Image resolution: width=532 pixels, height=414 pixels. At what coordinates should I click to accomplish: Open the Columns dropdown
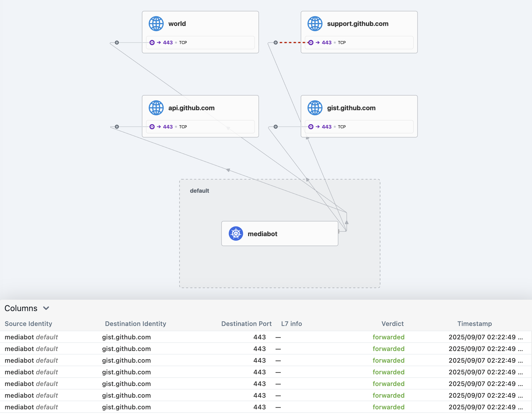pos(27,308)
